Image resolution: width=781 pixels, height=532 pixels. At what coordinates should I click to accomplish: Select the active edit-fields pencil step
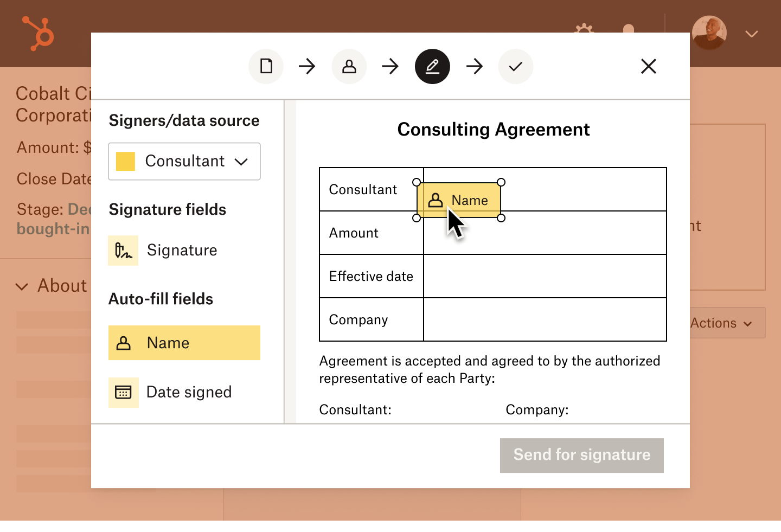pyautogui.click(x=432, y=66)
